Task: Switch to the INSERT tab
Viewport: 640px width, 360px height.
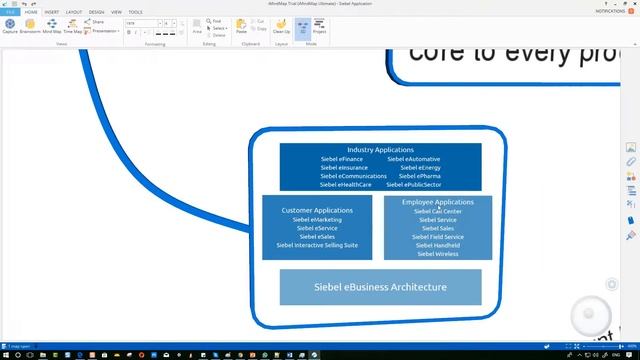Action: pos(52,12)
